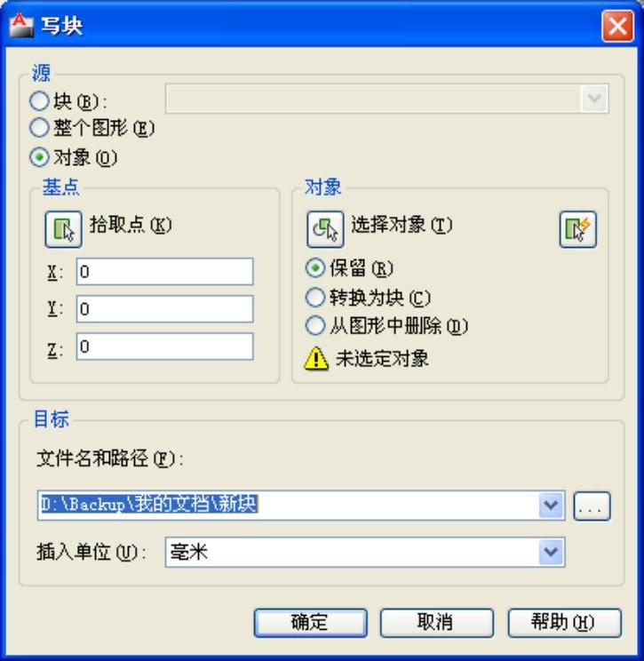Click the yellow warning triangle icon
Screen dimensions: 644x661
(315, 359)
